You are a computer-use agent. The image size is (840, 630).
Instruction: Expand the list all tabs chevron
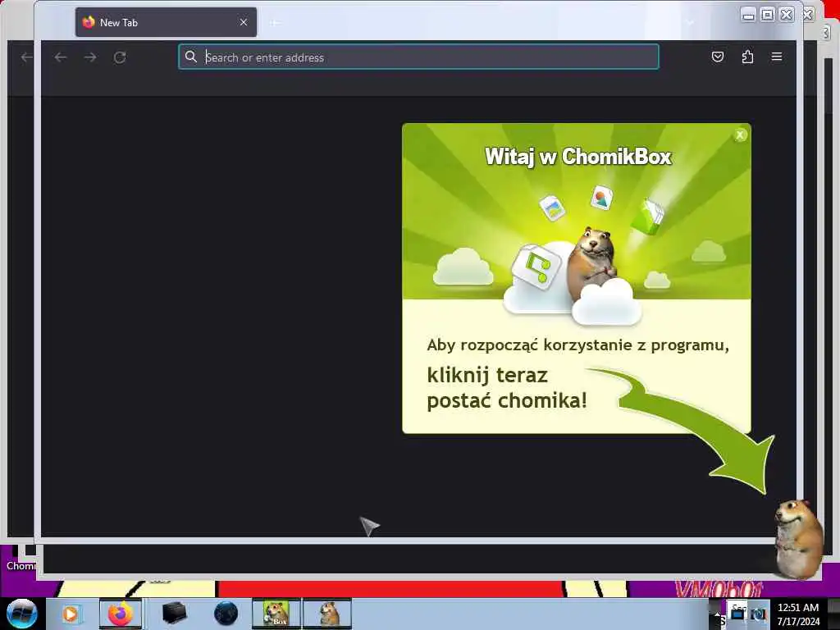pos(690,22)
